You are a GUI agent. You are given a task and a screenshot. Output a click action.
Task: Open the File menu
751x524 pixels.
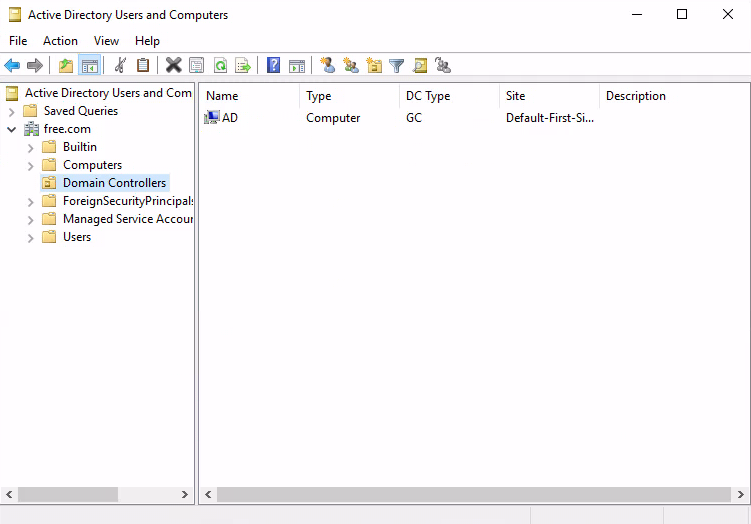tap(18, 41)
